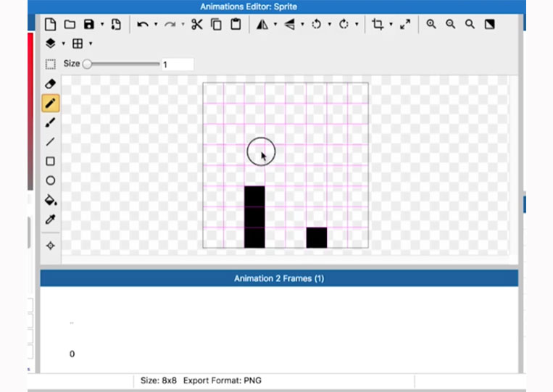Select the Brush tool
The height and width of the screenshot is (392, 553).
click(x=51, y=122)
